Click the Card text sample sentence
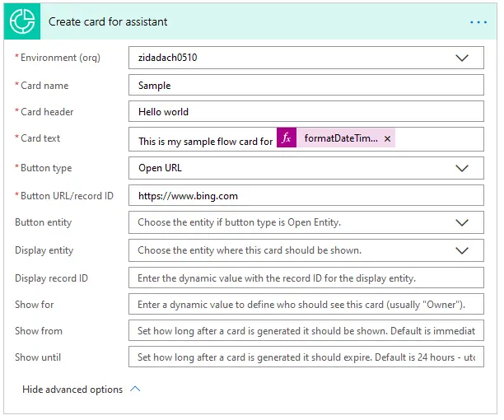The width and height of the screenshot is (504, 420). [205, 141]
